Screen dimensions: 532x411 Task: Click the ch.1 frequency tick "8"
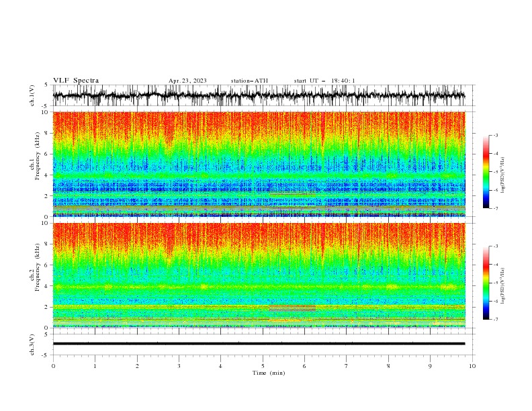(46, 133)
